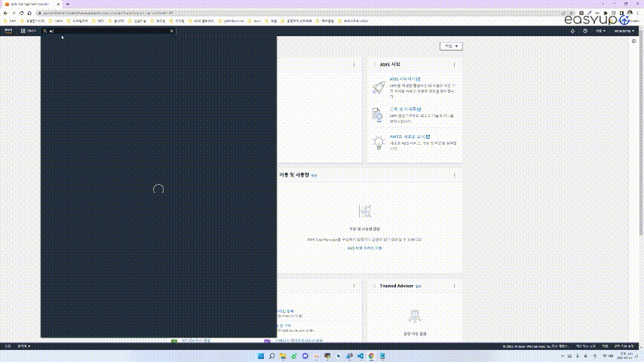
Task: Click inside the AWS console search field
Action: (109, 31)
